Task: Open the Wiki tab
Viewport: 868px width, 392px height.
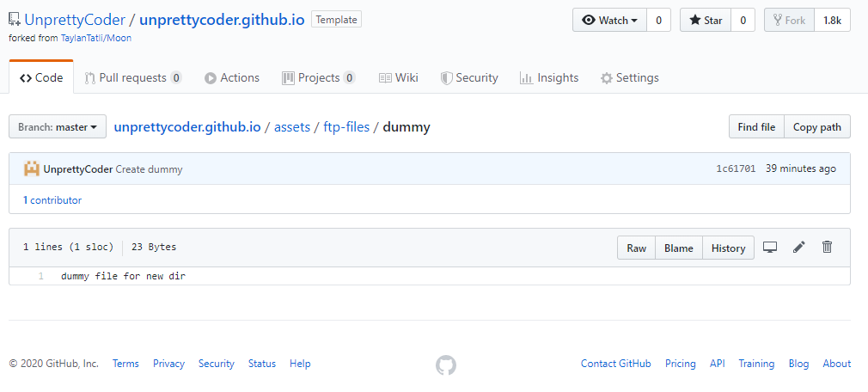Action: [x=399, y=78]
